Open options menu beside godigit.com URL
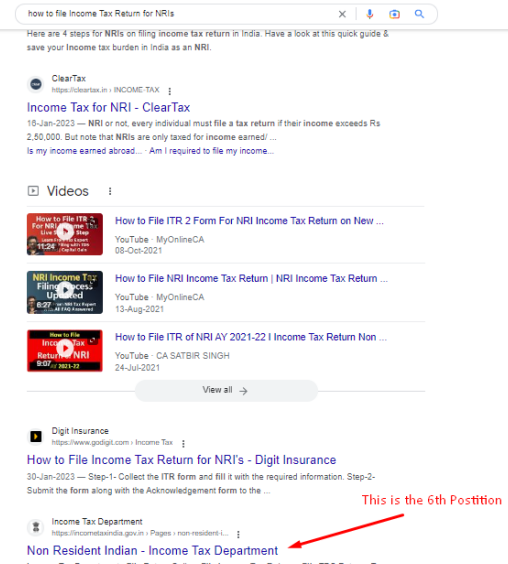Screen dimensions: 508x564 (x=183, y=444)
